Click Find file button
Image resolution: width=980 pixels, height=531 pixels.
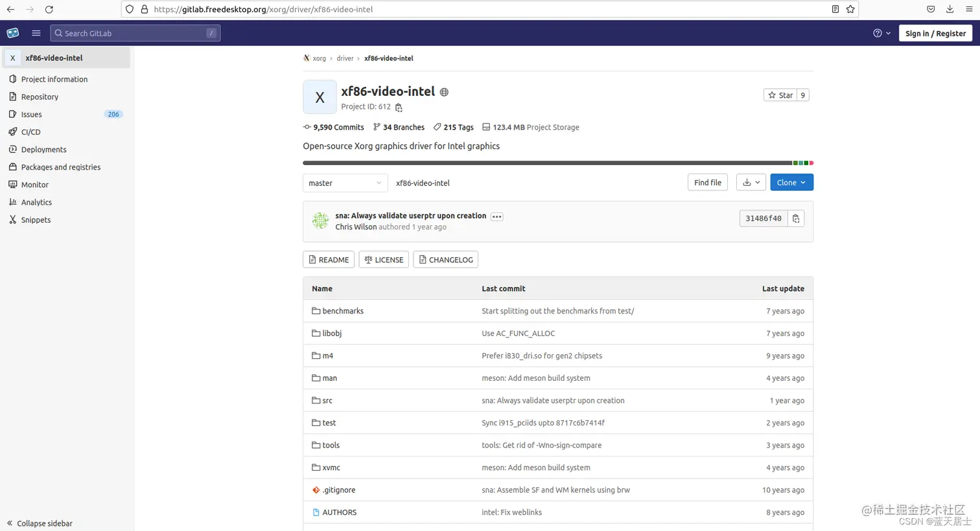708,183
